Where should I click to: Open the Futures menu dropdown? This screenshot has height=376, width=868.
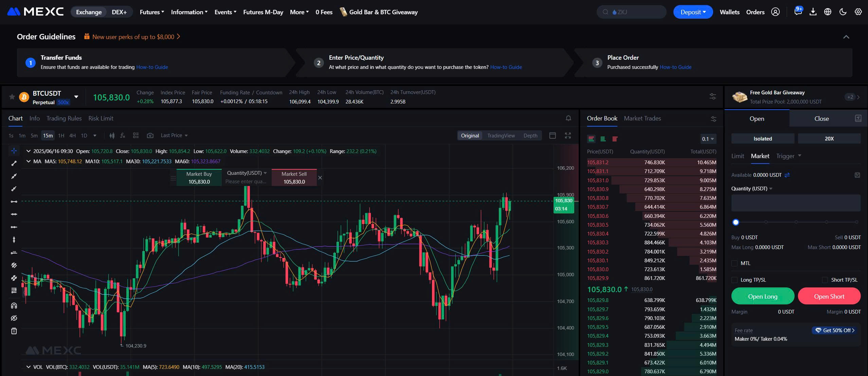tap(152, 12)
